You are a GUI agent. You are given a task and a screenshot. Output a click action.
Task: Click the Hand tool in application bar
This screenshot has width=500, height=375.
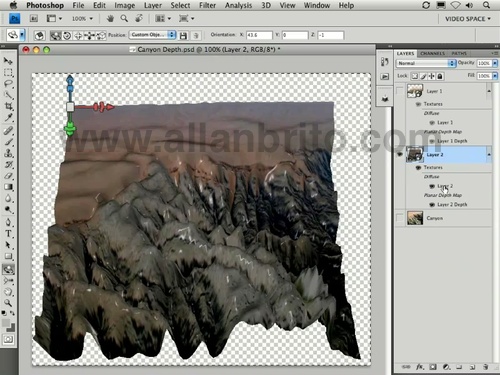110,19
